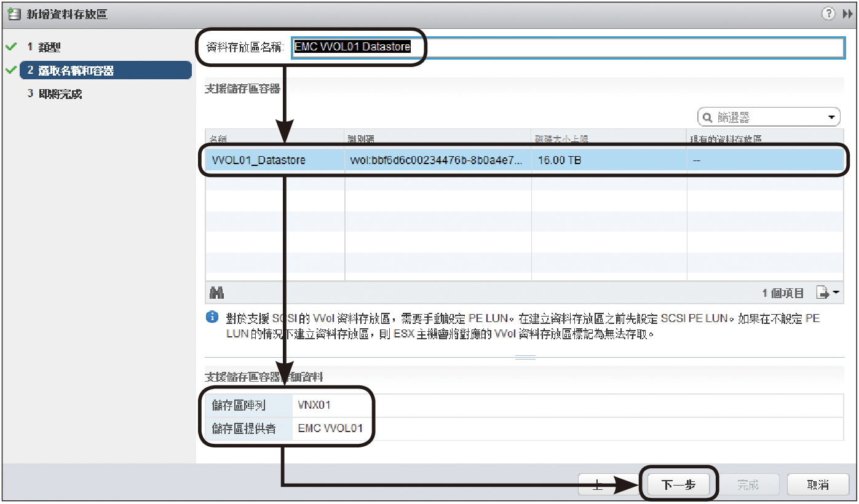859x504 pixels.
Task: Open the filter dropdown arrow
Action: [x=832, y=117]
